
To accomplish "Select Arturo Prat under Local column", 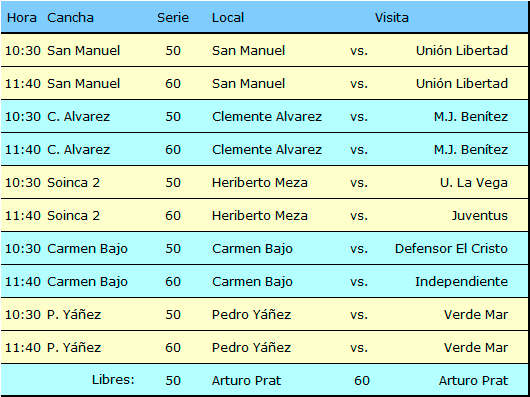I will [x=246, y=381].
